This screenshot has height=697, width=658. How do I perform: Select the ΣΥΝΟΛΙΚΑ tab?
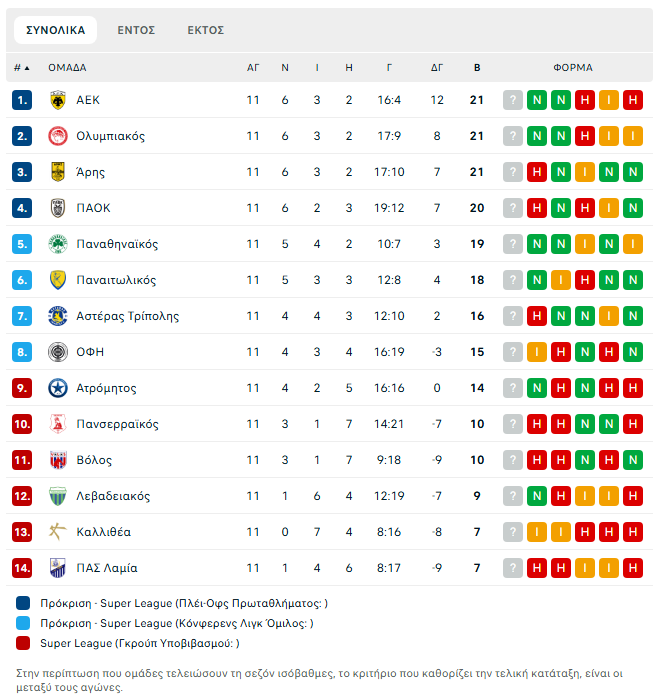coord(56,30)
